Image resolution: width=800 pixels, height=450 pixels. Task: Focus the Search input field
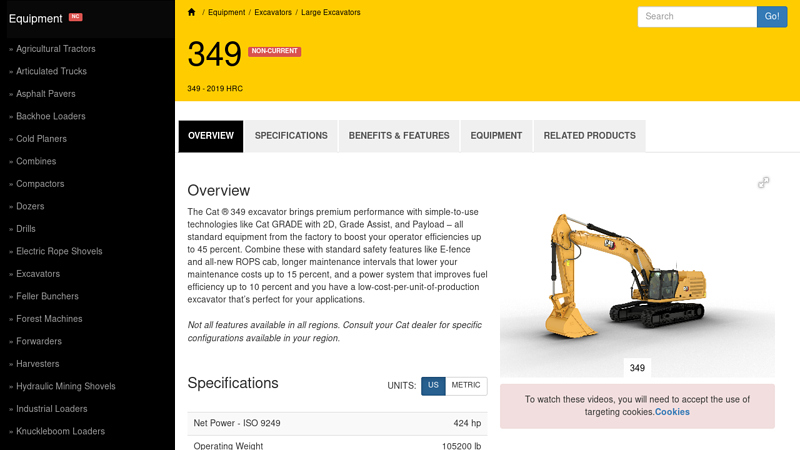[697, 16]
